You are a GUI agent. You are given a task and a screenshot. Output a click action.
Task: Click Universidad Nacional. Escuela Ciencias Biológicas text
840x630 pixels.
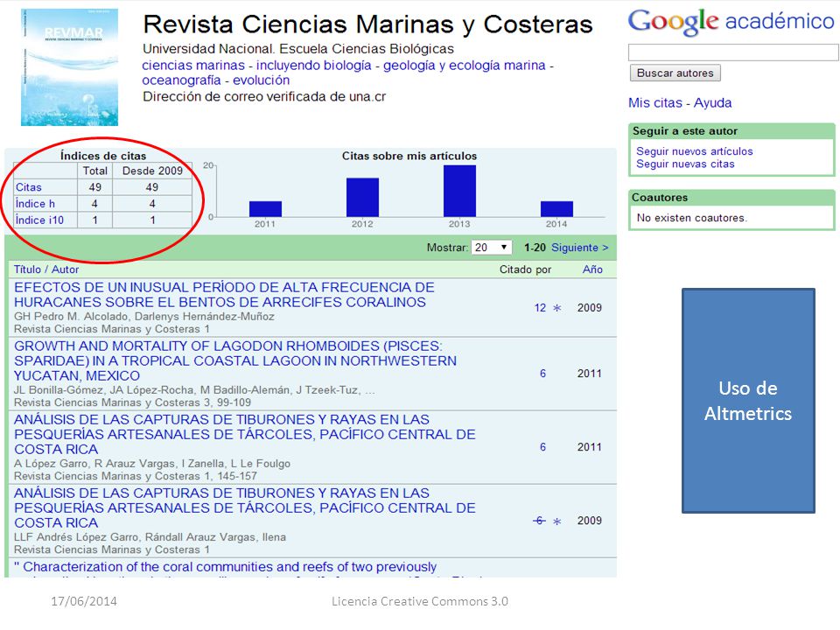(297, 49)
